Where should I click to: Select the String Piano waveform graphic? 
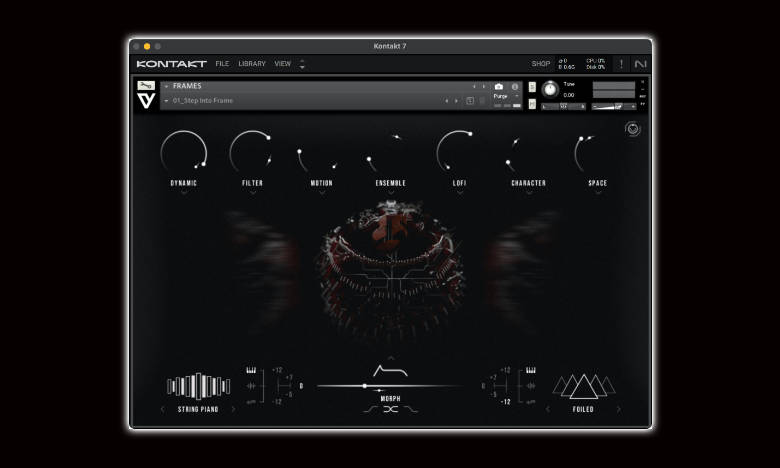198,386
